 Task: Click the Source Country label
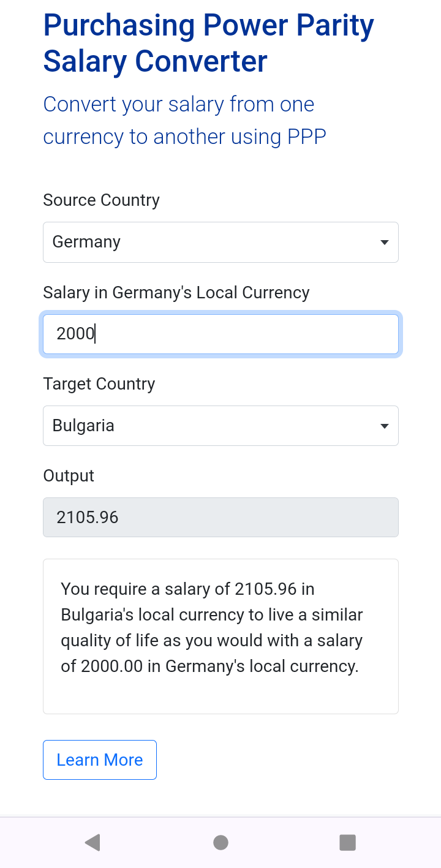pos(101,200)
